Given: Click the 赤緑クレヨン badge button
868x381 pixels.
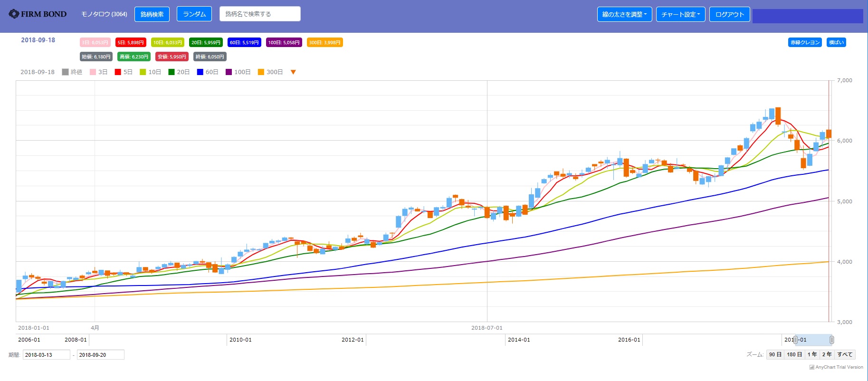Looking at the screenshot, I should (x=805, y=42).
